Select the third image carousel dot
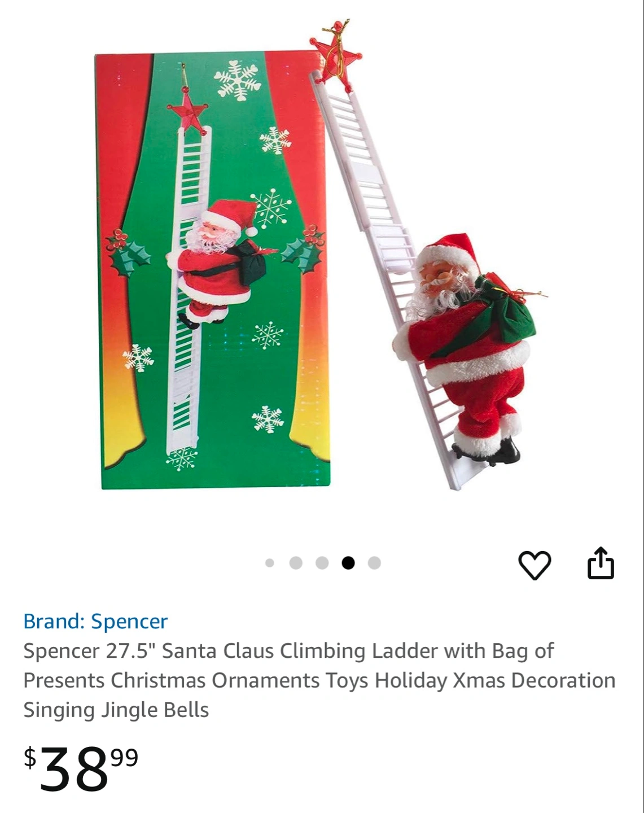 322,563
